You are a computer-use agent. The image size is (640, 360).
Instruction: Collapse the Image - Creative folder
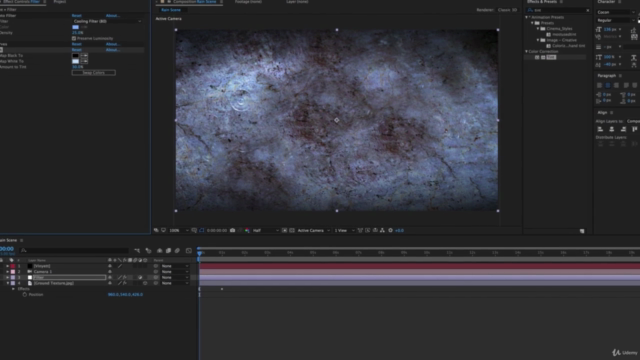click(538, 40)
